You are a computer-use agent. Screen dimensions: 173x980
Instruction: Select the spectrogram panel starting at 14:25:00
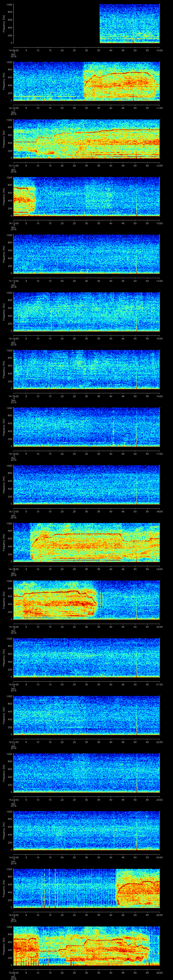pyautogui.click(x=87, y=946)
